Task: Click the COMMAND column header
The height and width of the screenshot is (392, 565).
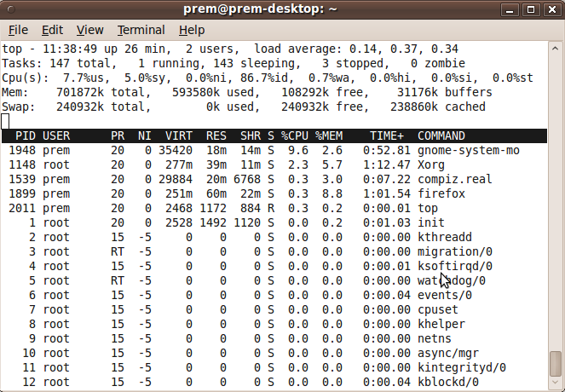Action: (441, 135)
